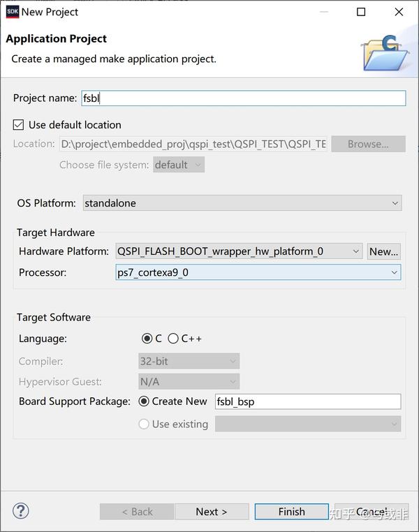This screenshot has height=532, width=419.
Task: Click the fsbl_bsp name field
Action: [308, 401]
